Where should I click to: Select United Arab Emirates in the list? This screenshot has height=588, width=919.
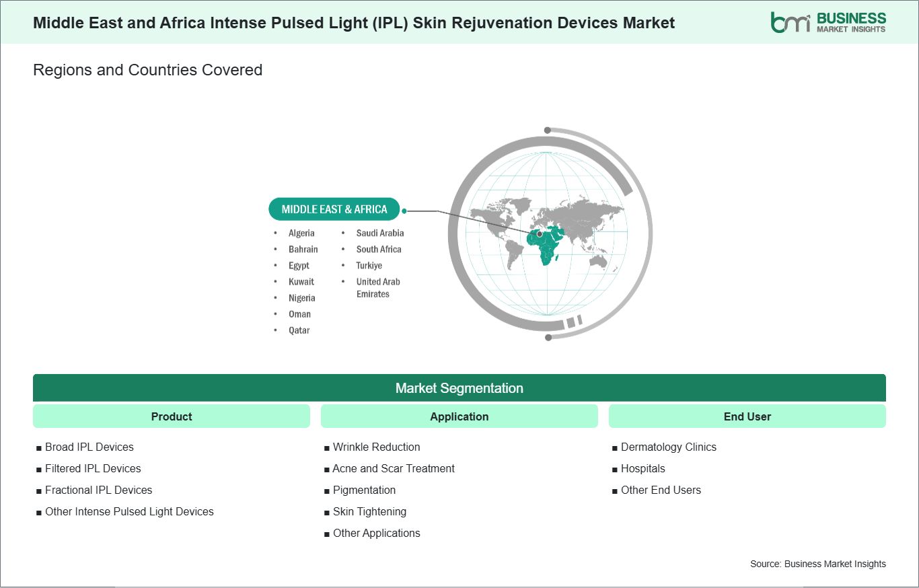(x=378, y=287)
